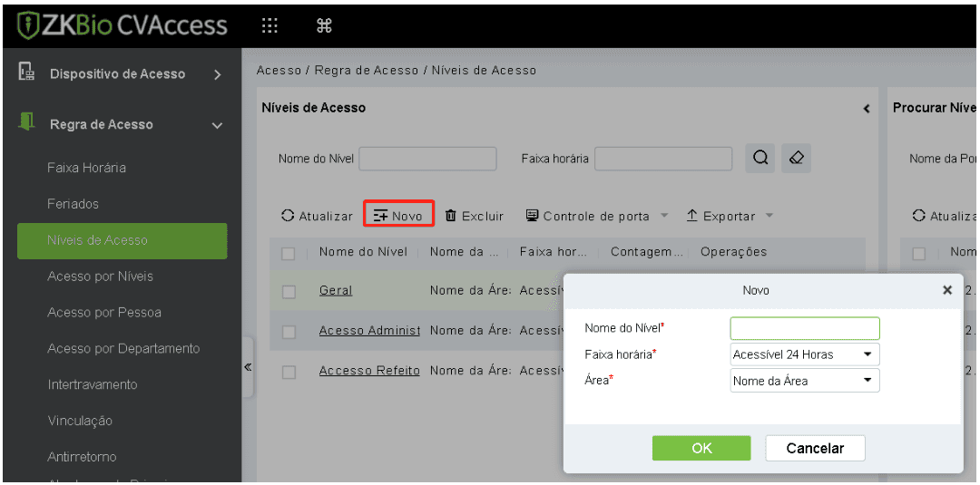Focus the Nome do Nível field in dialog

coord(804,328)
